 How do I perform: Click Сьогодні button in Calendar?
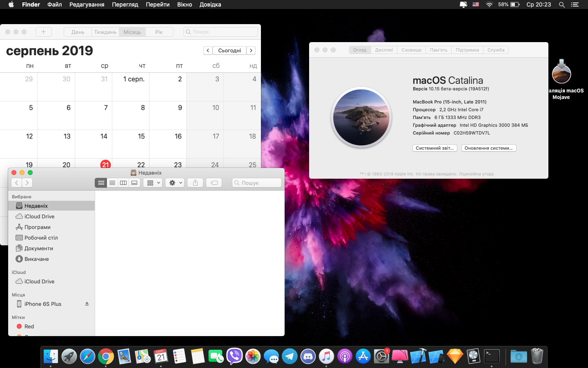point(229,50)
